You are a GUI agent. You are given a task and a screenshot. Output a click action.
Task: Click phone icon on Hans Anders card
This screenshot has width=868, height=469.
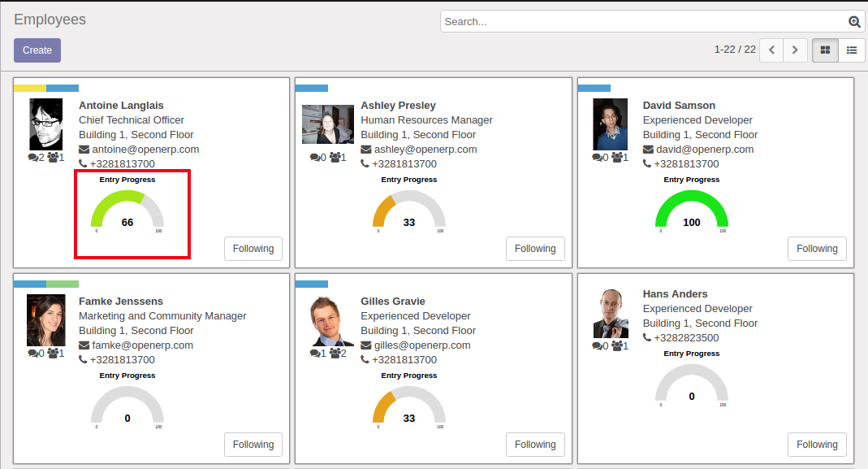[x=647, y=338]
